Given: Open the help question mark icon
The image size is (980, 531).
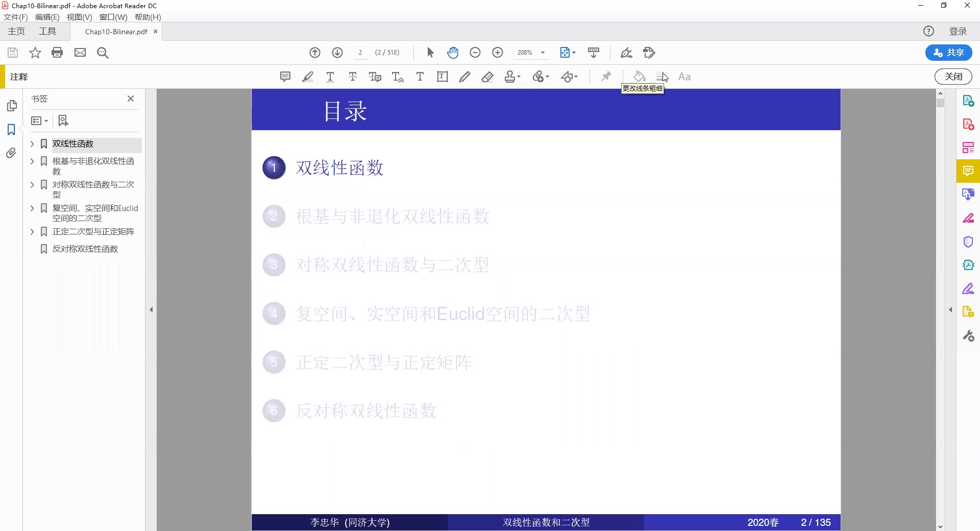Looking at the screenshot, I should point(928,31).
